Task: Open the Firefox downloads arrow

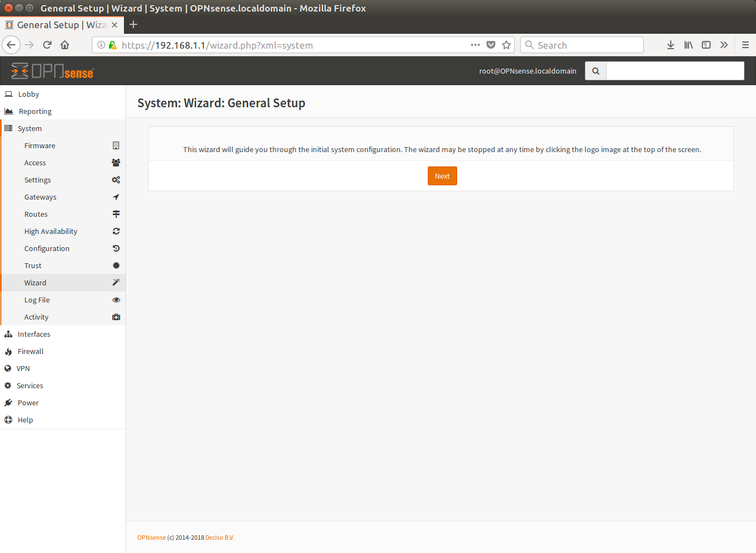Action: coord(670,45)
